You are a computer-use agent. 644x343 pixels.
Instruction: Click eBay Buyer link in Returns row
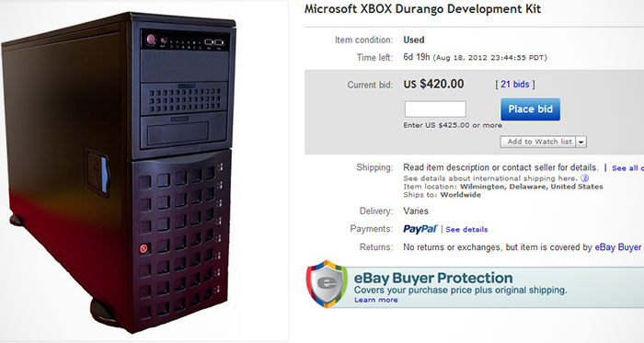point(618,247)
